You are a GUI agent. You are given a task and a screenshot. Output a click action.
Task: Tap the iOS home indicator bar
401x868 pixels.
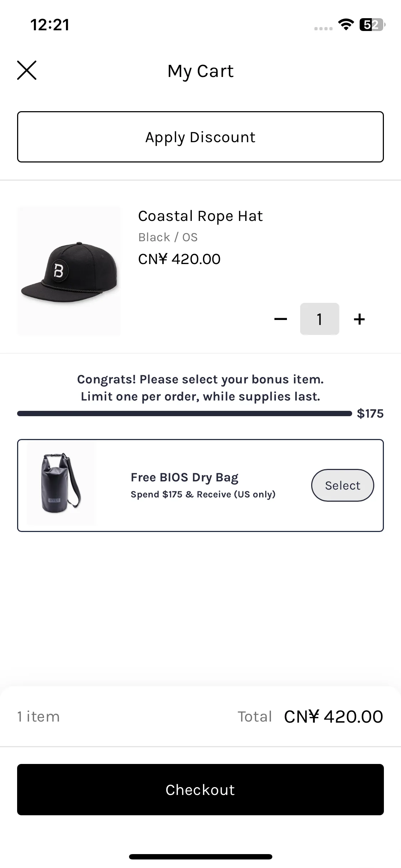pyautogui.click(x=200, y=857)
